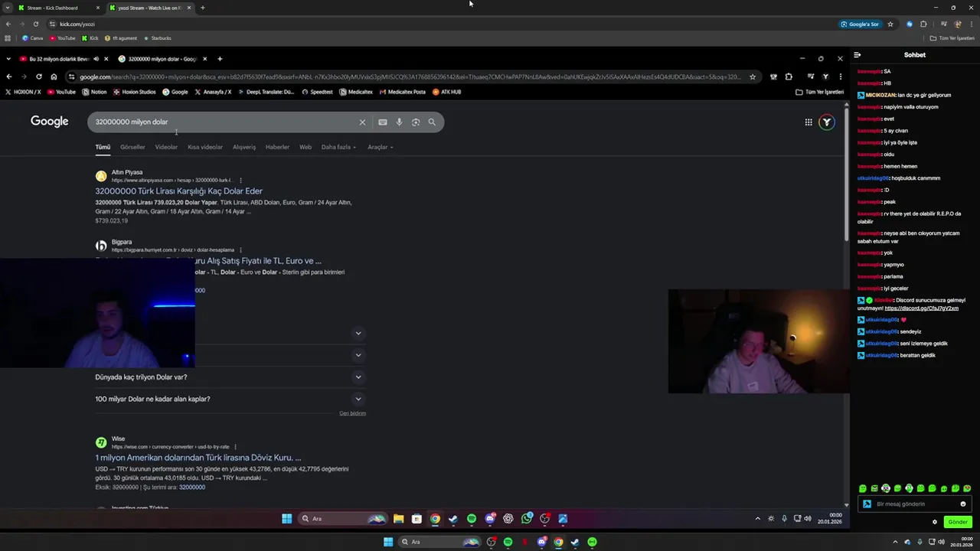Start Google voice search with the microphone
This screenshot has height=551, width=980.
pyautogui.click(x=399, y=122)
